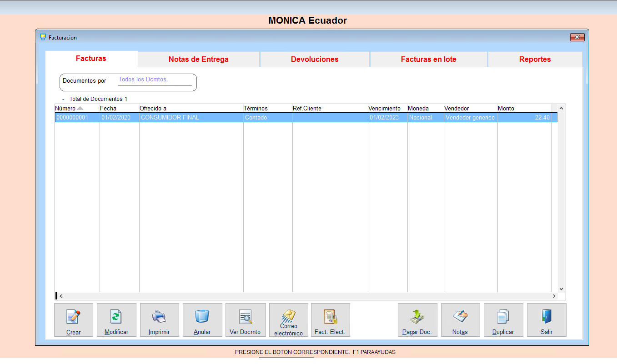Click the Contado terms cell
The image size is (617, 364).
267,117
